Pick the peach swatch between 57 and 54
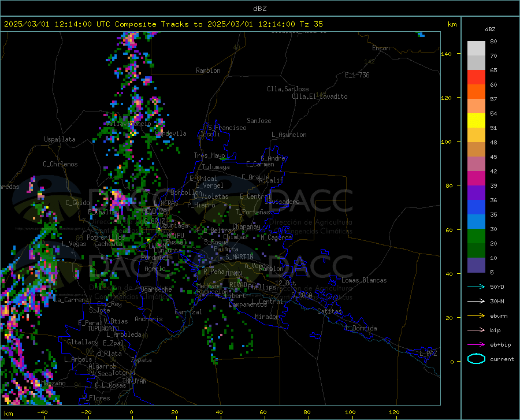The height and width of the screenshot is (420, 520). tap(476, 106)
